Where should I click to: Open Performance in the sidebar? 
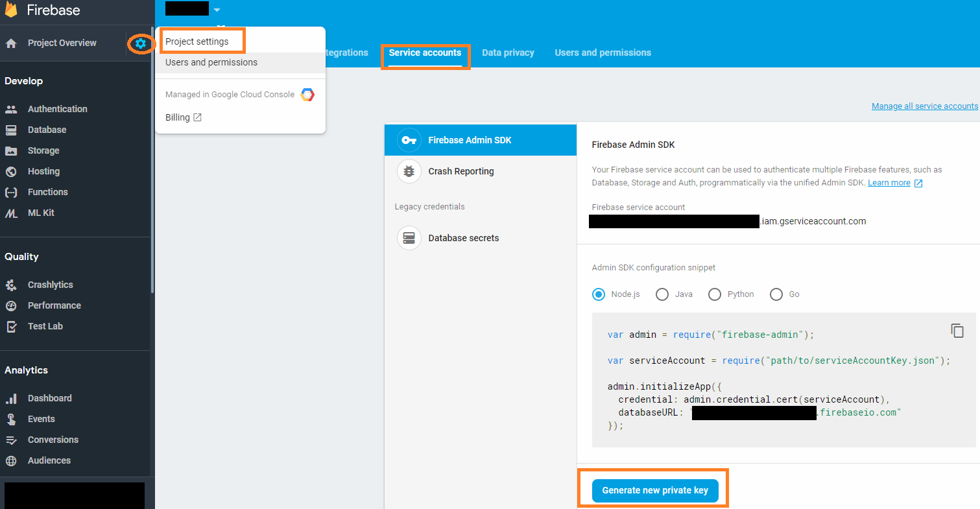[x=54, y=305]
